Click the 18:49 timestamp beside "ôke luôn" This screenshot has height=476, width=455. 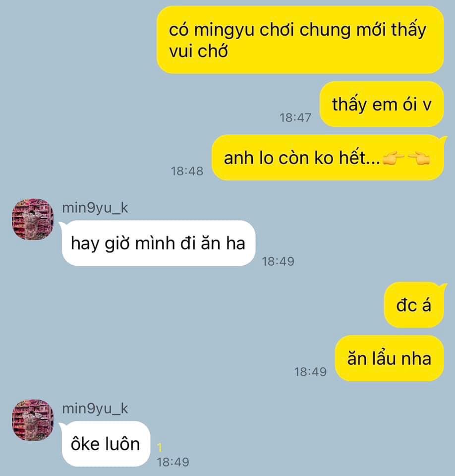pos(173,462)
